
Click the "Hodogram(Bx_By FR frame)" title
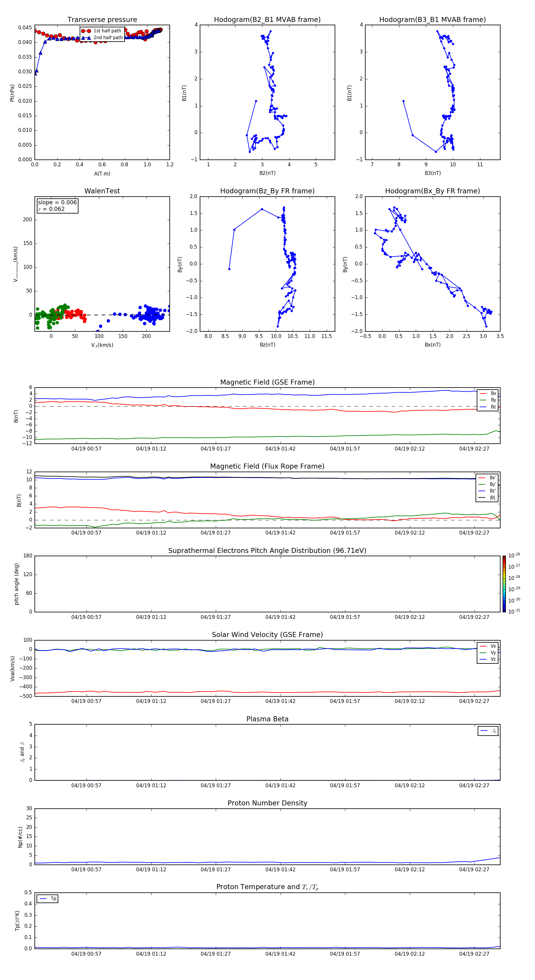point(432,191)
